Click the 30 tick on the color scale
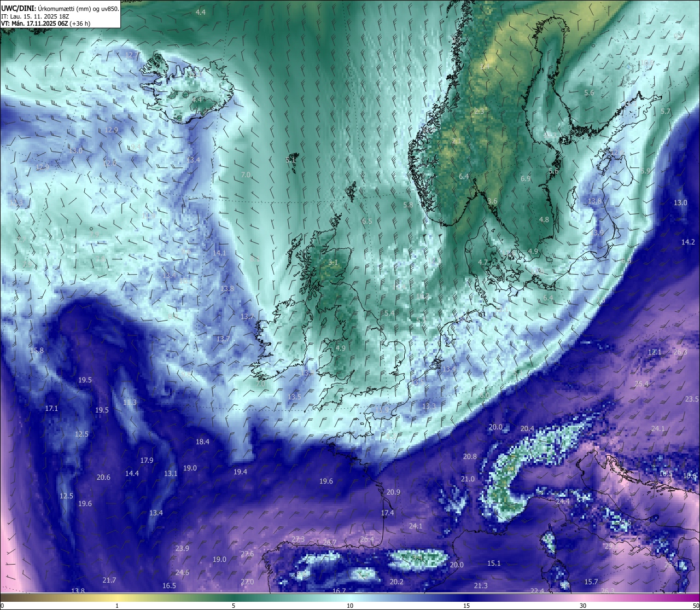Screen dimensions: 700x610 coord(583,606)
